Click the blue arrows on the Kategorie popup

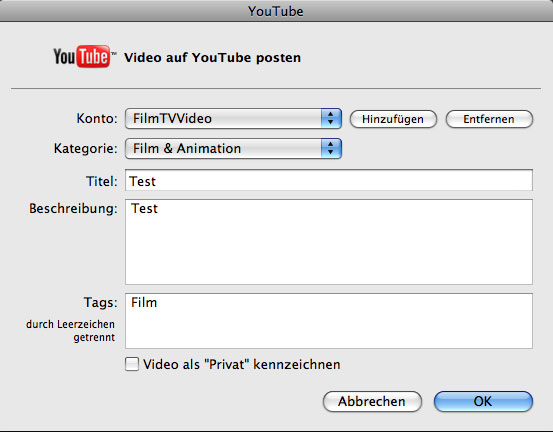point(331,148)
